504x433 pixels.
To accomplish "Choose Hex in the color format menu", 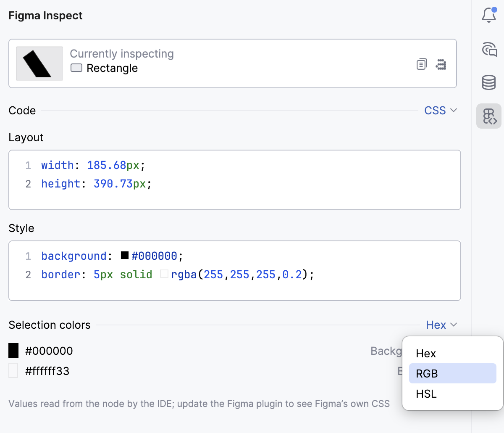I will (453, 354).
